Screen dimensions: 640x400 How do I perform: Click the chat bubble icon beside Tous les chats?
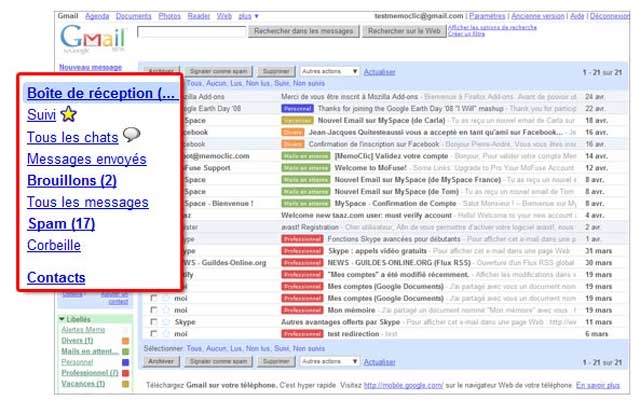(x=131, y=136)
